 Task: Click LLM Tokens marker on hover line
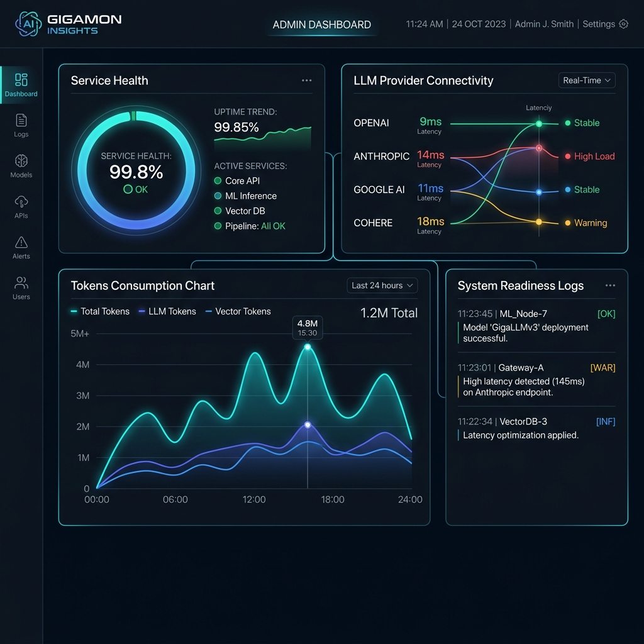click(x=308, y=425)
